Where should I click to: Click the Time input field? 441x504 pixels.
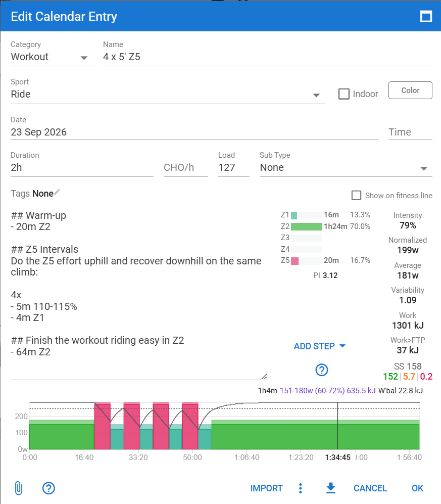coord(410,132)
